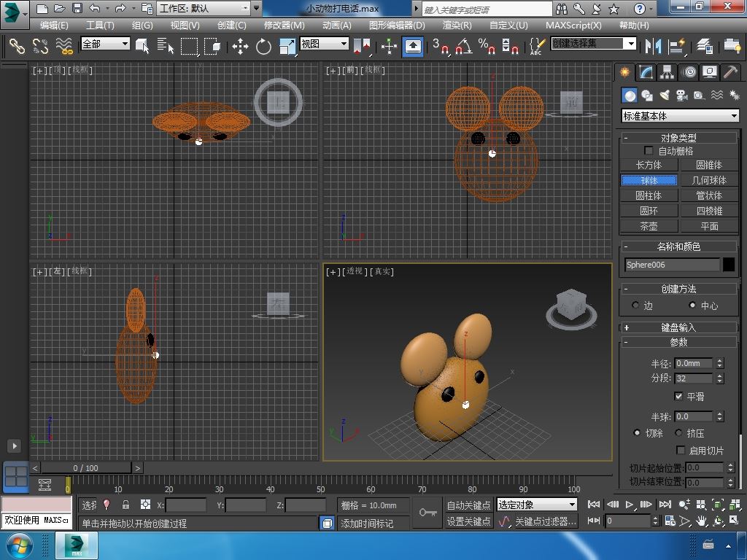Click the 0 / 100 time slider
This screenshot has height=560, width=747.
tap(86, 468)
